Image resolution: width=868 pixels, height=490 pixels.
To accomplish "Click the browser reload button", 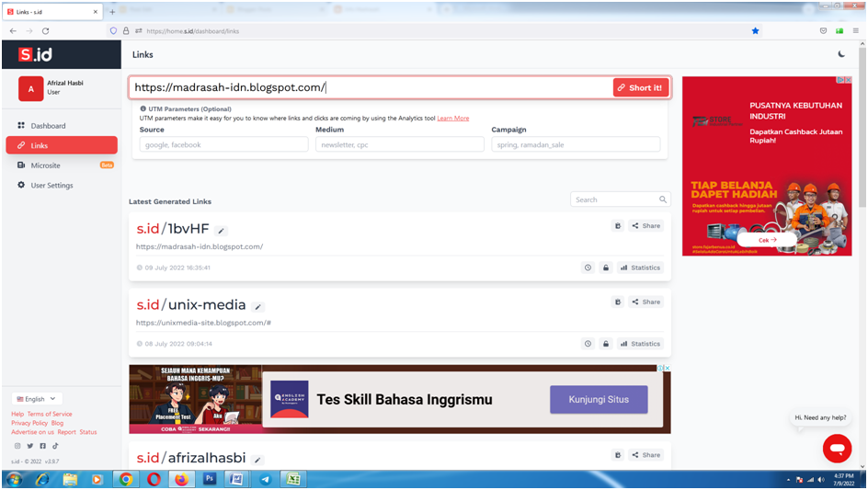I will coord(45,31).
